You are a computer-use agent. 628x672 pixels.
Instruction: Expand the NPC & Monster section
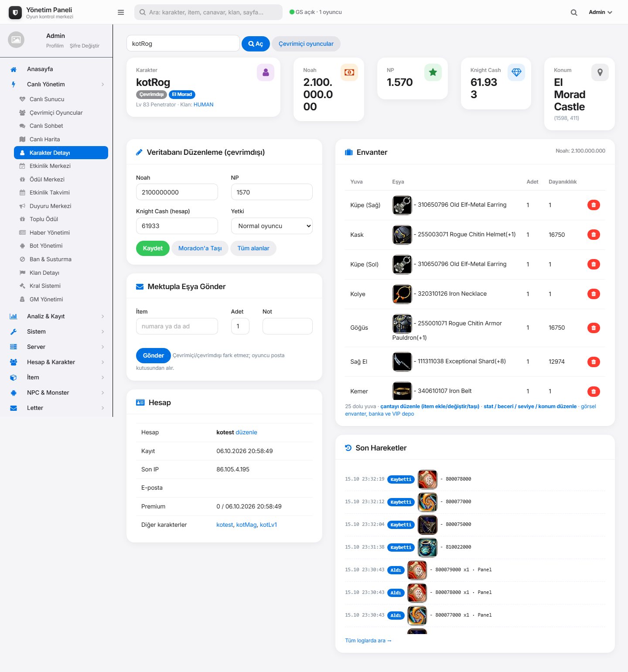point(57,392)
